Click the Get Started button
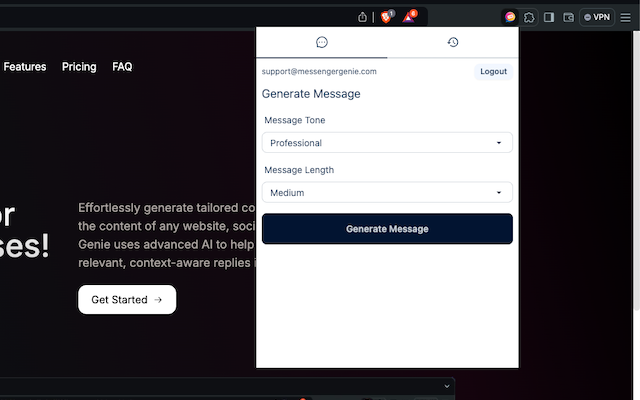 coord(127,300)
